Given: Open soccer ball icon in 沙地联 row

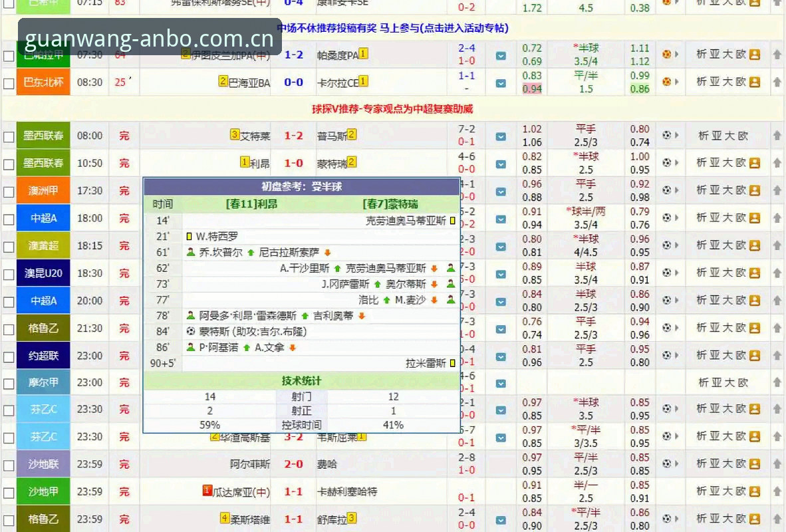Looking at the screenshot, I should (666, 464).
